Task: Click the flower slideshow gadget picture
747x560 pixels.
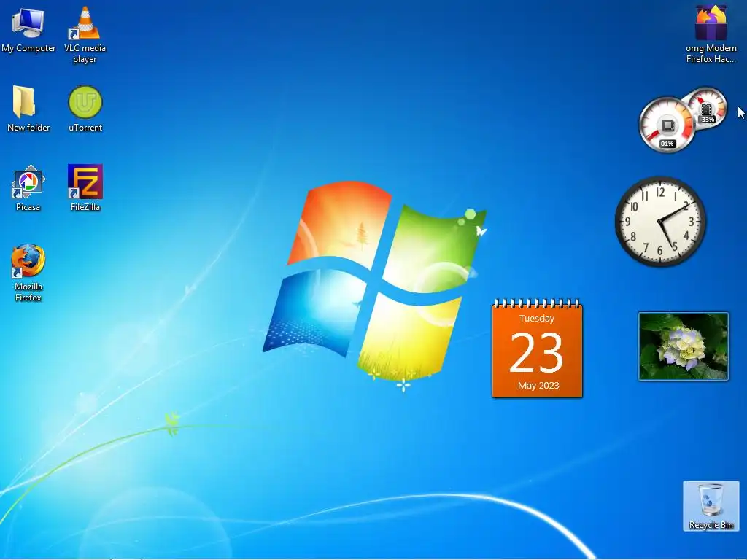Action: pos(683,346)
